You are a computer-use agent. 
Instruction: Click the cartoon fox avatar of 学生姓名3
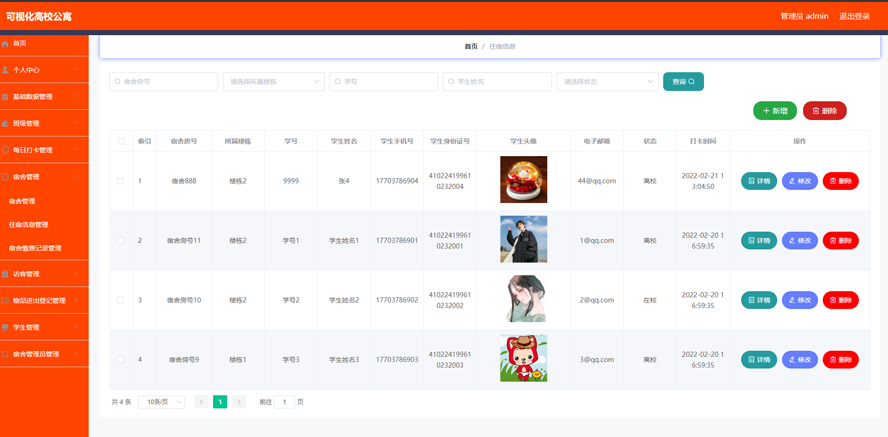(523, 358)
